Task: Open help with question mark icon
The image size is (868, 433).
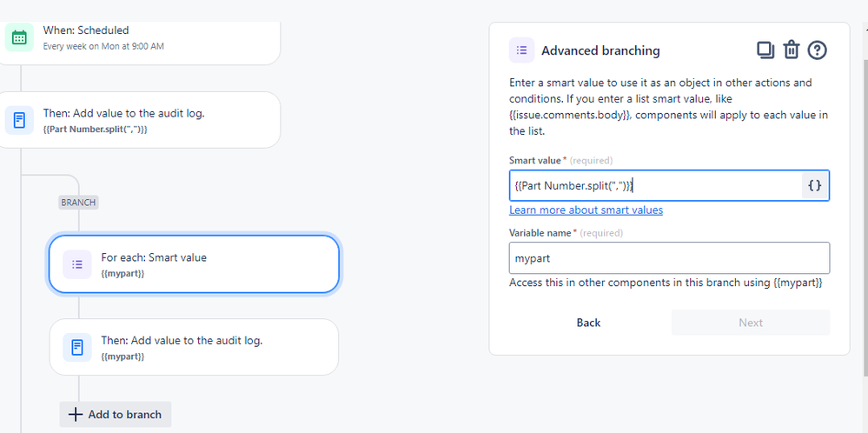Action: pyautogui.click(x=817, y=50)
